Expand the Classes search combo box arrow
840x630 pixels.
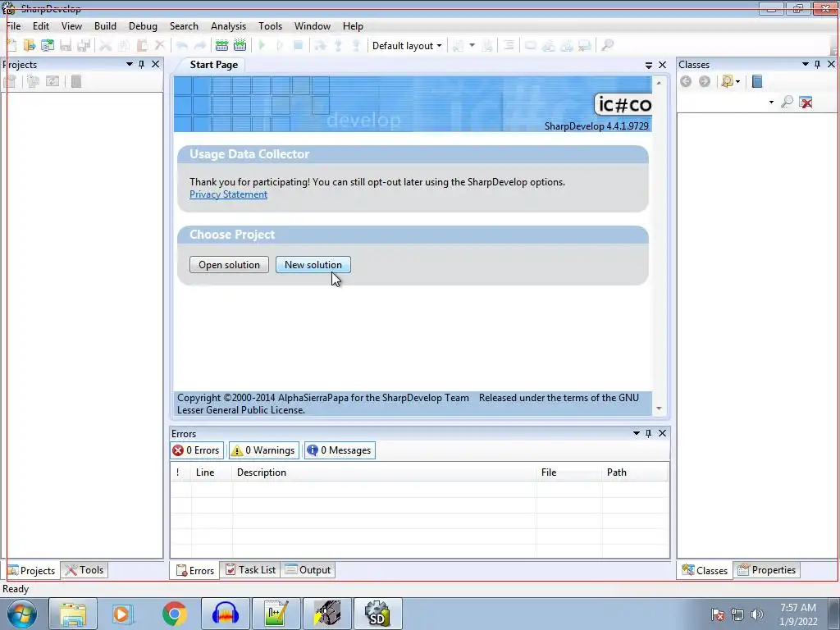point(771,103)
